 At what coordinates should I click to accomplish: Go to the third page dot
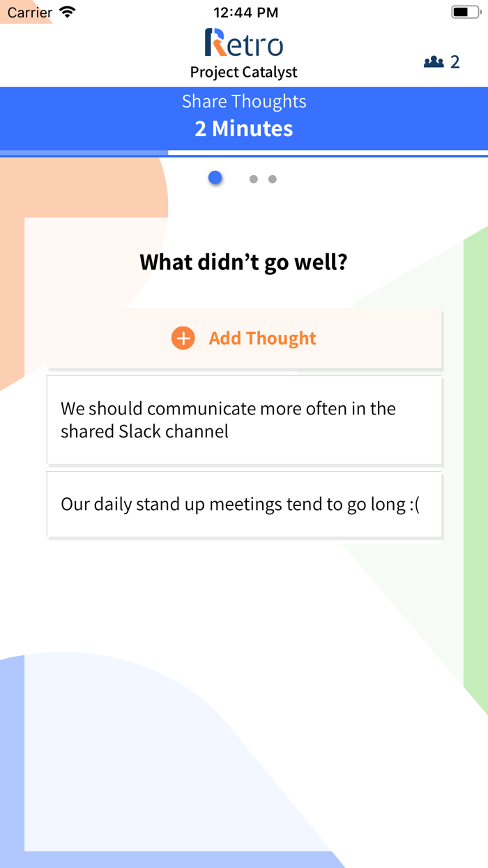pos(273,179)
